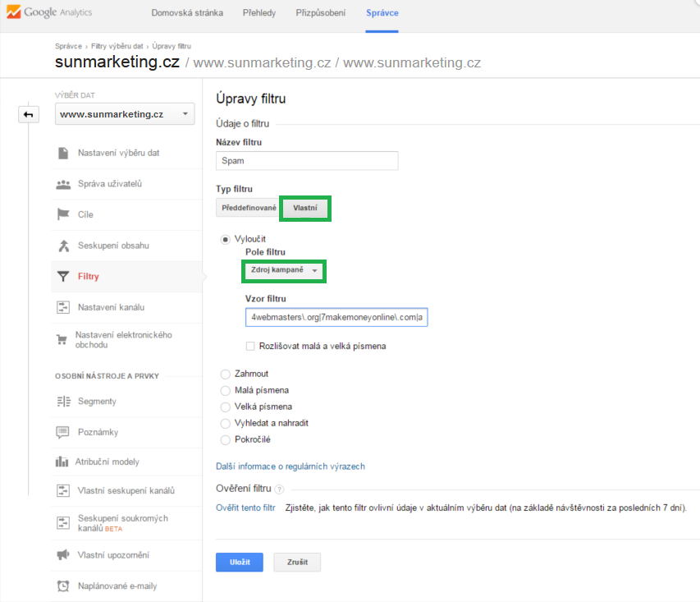Screen dimensions: 700x602
Task: Open the Přizpůsobení top navigation tab
Action: tap(321, 13)
